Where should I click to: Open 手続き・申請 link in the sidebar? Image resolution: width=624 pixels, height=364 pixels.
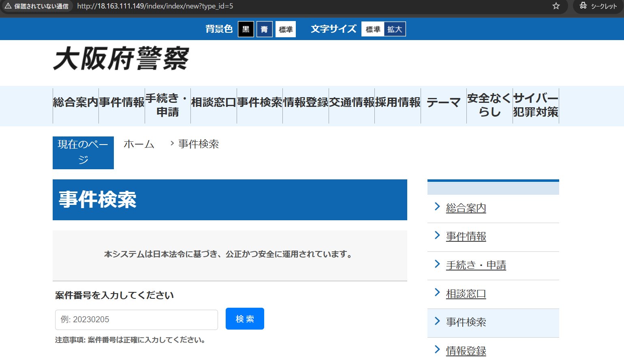coord(476,265)
